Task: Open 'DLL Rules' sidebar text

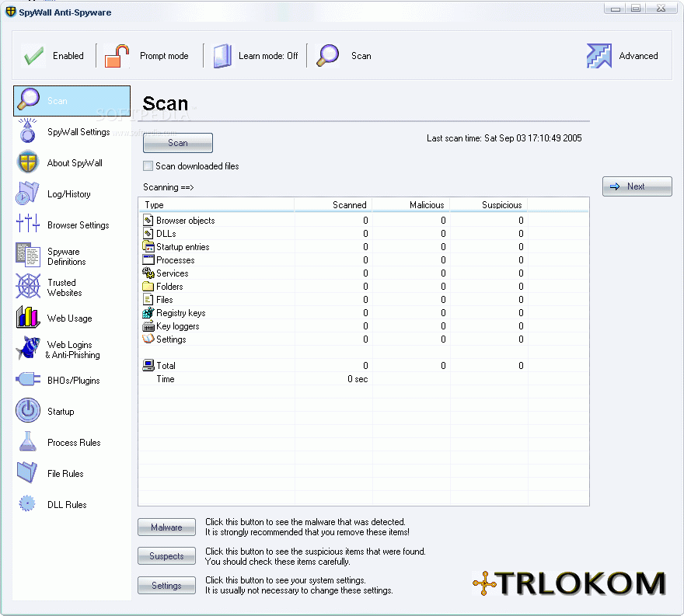Action: (67, 504)
